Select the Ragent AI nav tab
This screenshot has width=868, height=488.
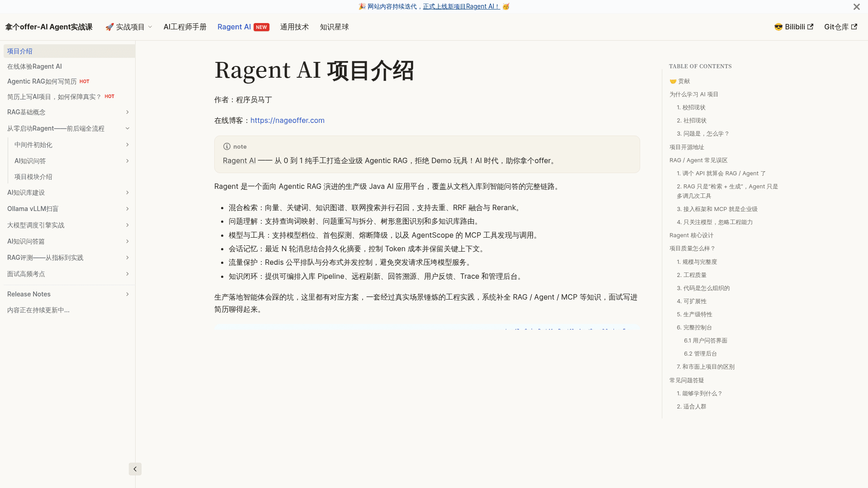point(243,27)
